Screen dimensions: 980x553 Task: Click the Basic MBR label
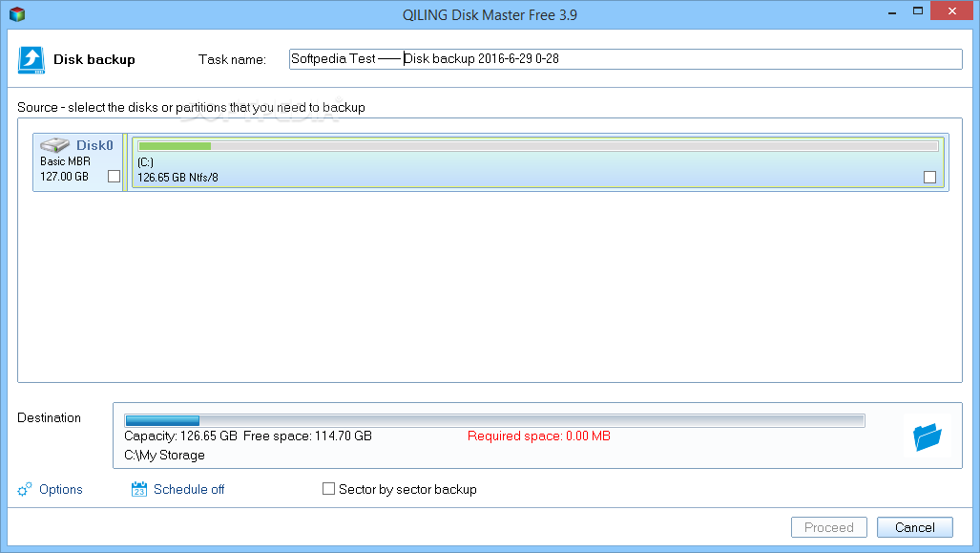point(65,161)
